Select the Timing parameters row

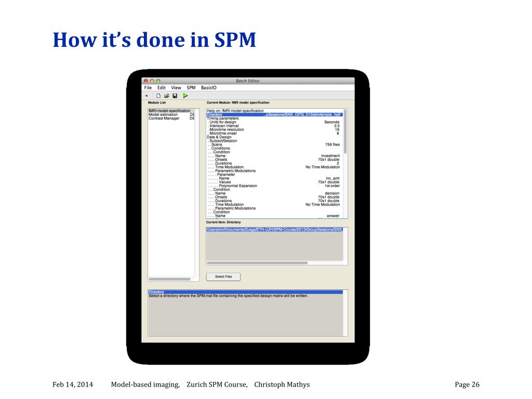coord(274,118)
